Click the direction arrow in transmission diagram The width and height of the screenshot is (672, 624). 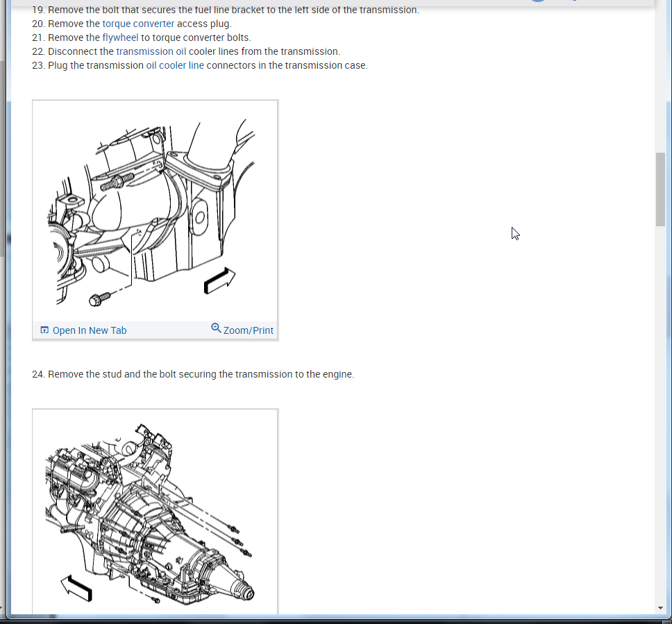coord(77,588)
